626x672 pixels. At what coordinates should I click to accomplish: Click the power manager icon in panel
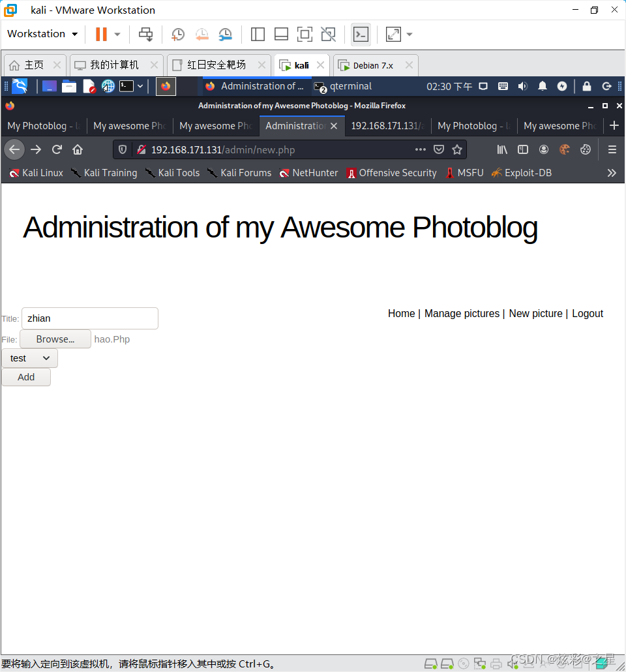tap(561, 86)
